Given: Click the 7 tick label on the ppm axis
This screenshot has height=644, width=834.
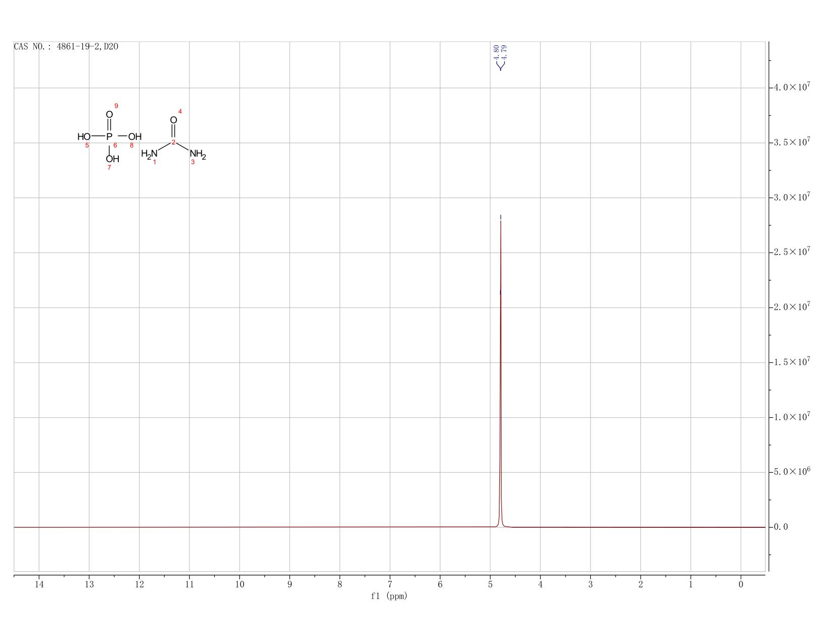Looking at the screenshot, I should point(390,584).
